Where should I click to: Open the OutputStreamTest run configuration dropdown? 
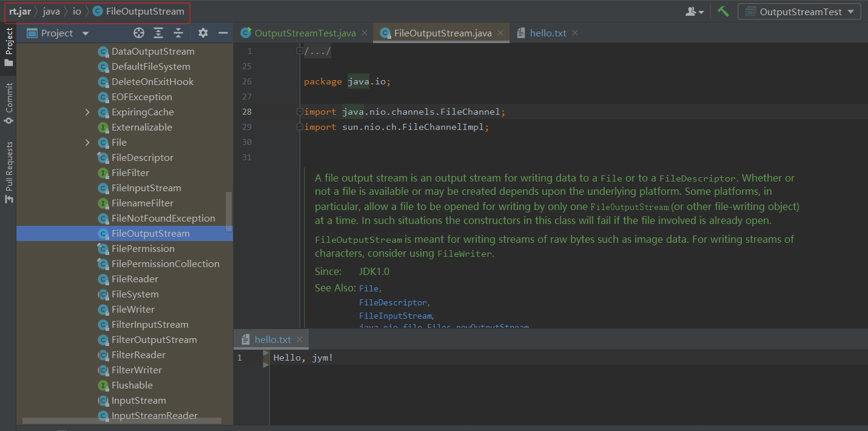799,12
